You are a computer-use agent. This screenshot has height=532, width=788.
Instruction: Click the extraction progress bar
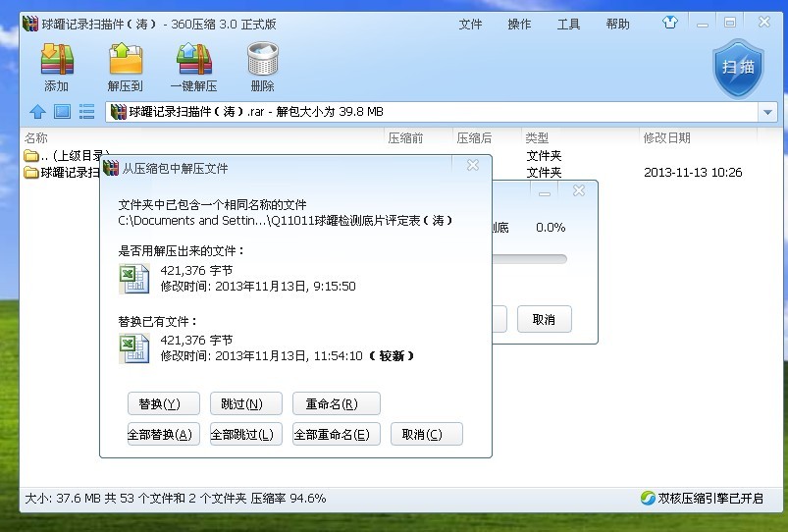pos(530,259)
